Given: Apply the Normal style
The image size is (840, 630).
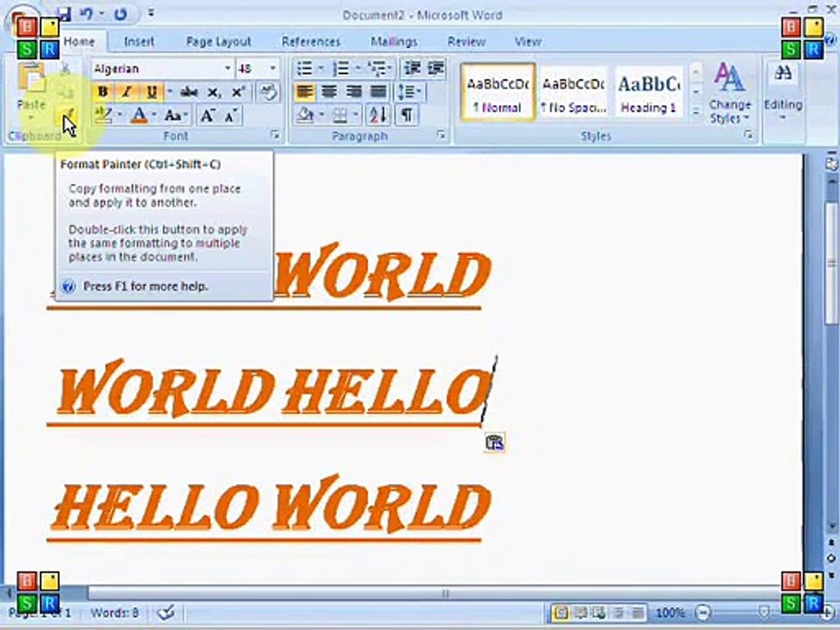Looking at the screenshot, I should click(498, 93).
